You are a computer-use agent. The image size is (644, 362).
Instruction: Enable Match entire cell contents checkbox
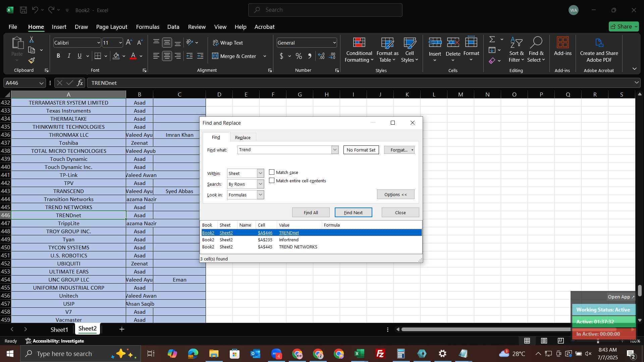(x=272, y=181)
